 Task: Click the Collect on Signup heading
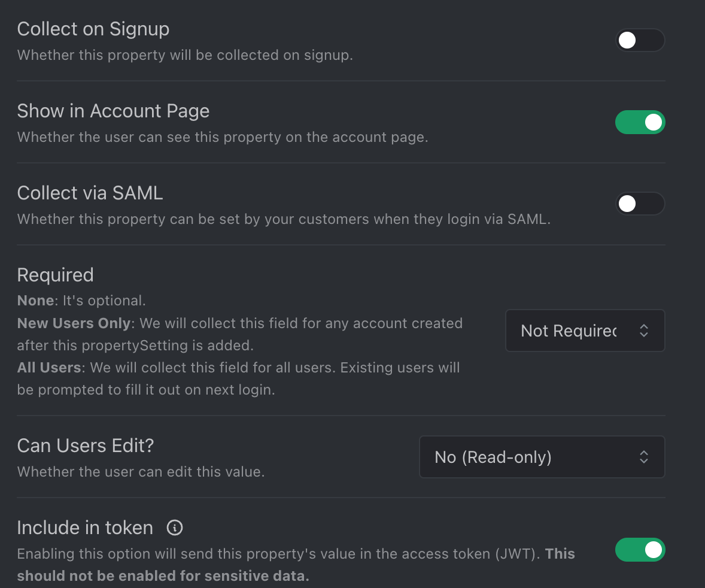[x=93, y=29]
